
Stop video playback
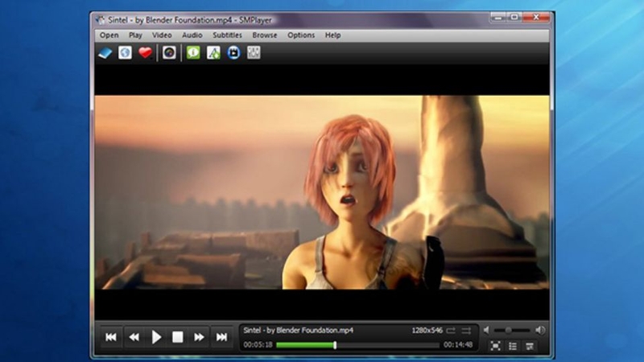click(x=178, y=337)
